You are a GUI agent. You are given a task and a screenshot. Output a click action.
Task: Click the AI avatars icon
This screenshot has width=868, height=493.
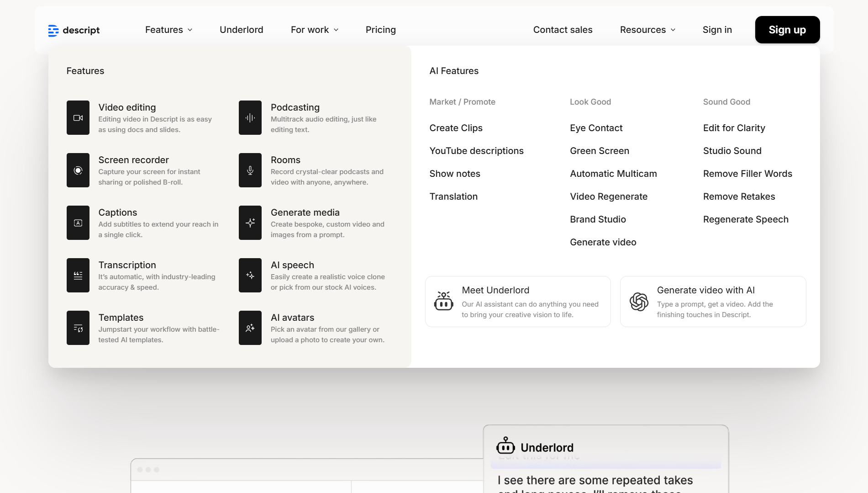coord(250,328)
